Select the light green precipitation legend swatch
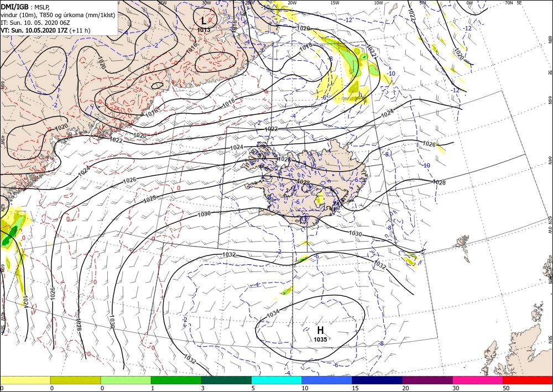 coord(126,380)
